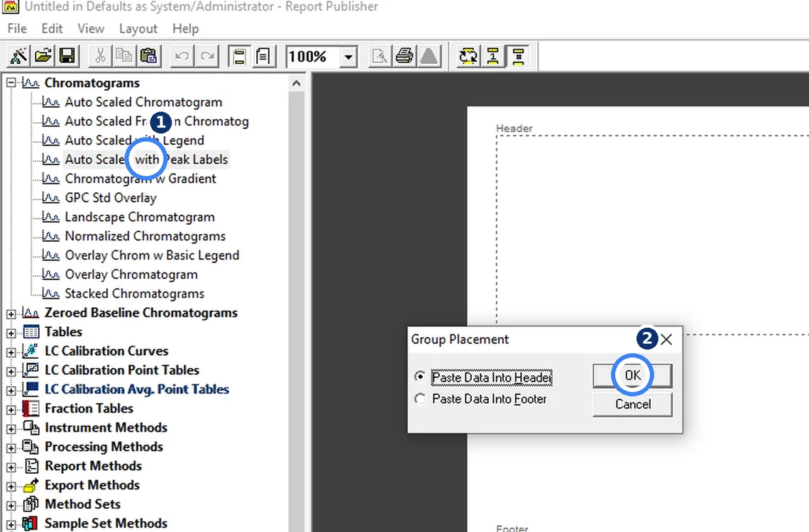Cancel the Group Placement dialog
809x532 pixels.
pos(632,404)
